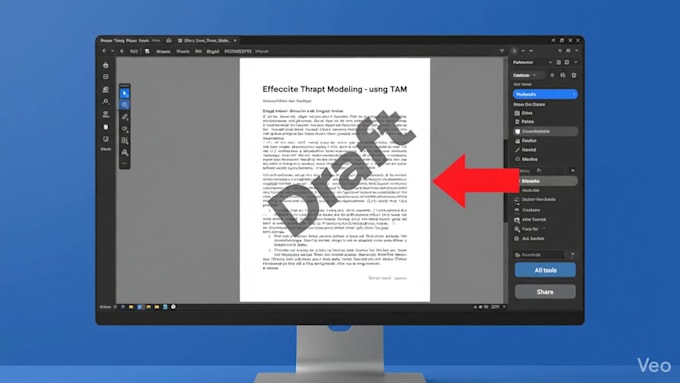Select the pen markup tool in floating toolbar
This screenshot has width=680, height=383.
click(124, 117)
